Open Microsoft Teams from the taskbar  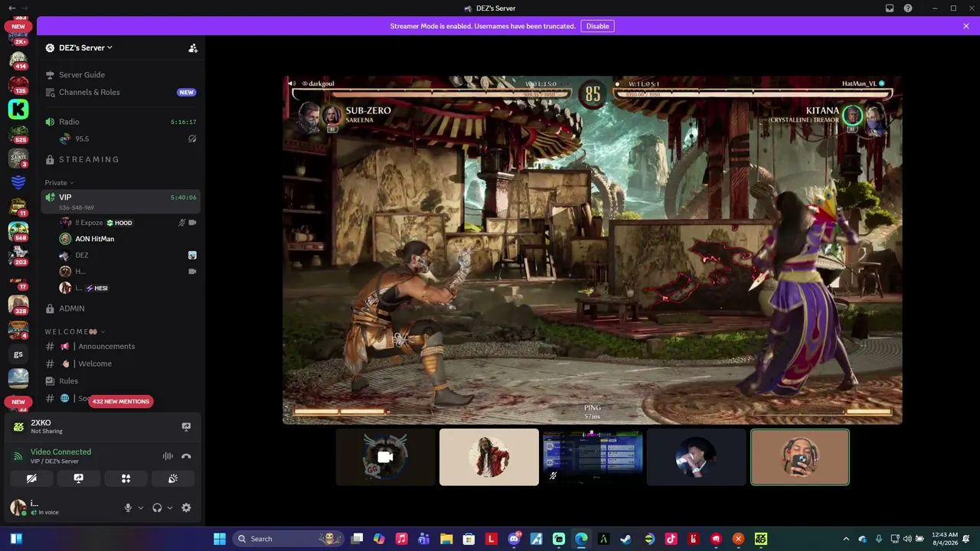click(x=423, y=539)
